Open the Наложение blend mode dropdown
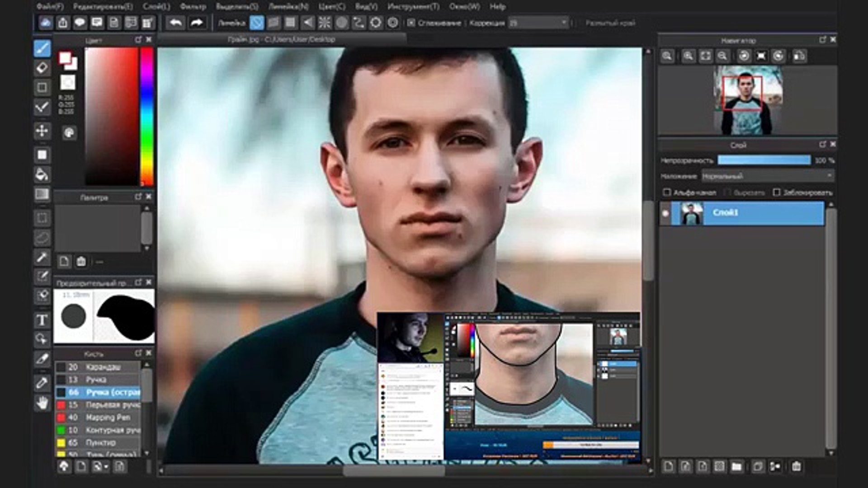Viewport: 868px width, 488px height. [768, 176]
